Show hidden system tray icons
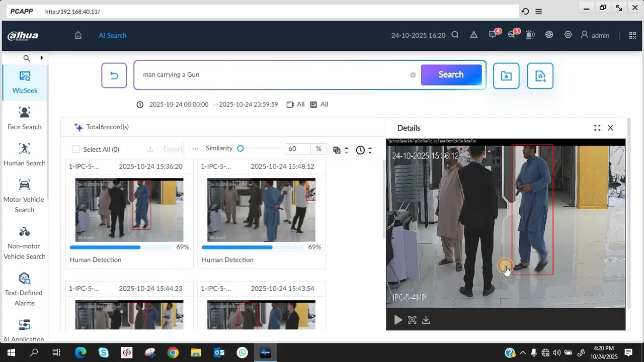 [522, 352]
